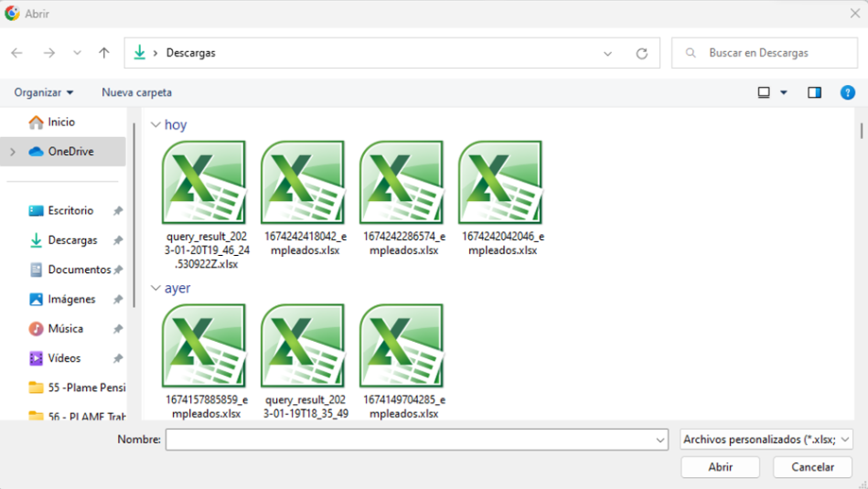Image resolution: width=868 pixels, height=489 pixels.
Task: Click the green Descargas icon in address bar
Action: pyautogui.click(x=140, y=52)
